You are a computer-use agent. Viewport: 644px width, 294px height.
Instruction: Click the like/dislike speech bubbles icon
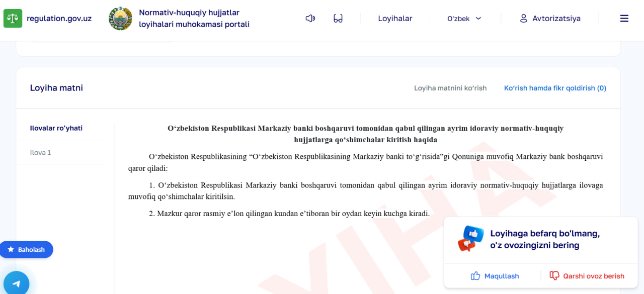tap(470, 239)
